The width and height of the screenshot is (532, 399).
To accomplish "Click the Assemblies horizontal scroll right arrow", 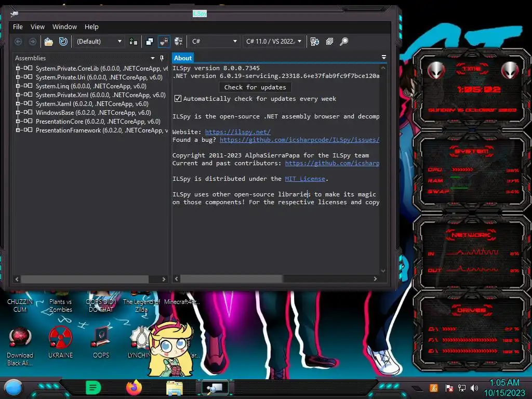I will click(164, 279).
